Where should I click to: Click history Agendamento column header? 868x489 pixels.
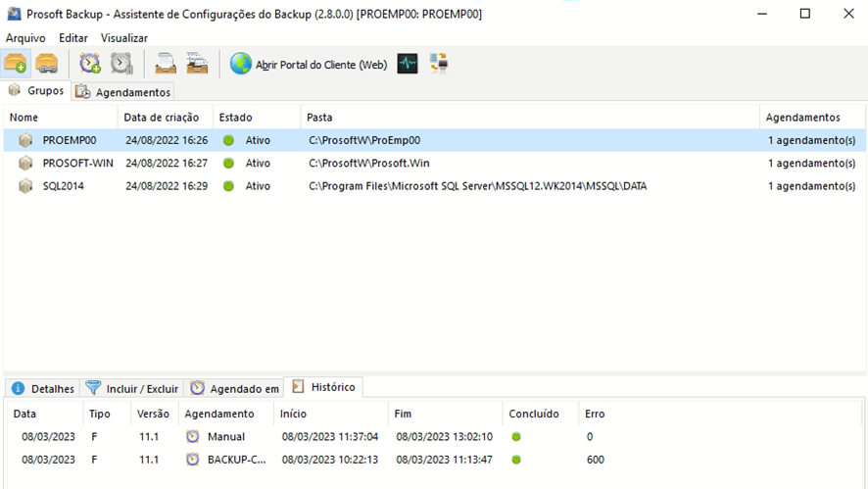[x=226, y=414]
